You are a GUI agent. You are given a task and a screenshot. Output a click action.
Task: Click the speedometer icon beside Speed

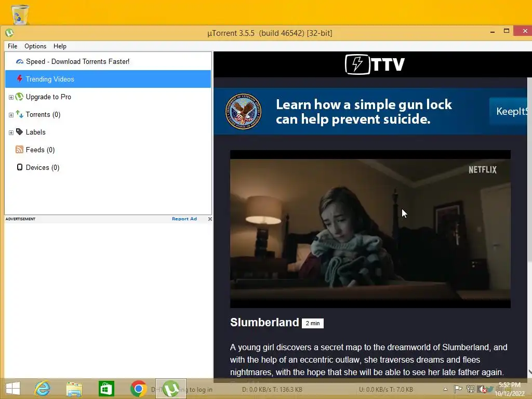pos(20,61)
